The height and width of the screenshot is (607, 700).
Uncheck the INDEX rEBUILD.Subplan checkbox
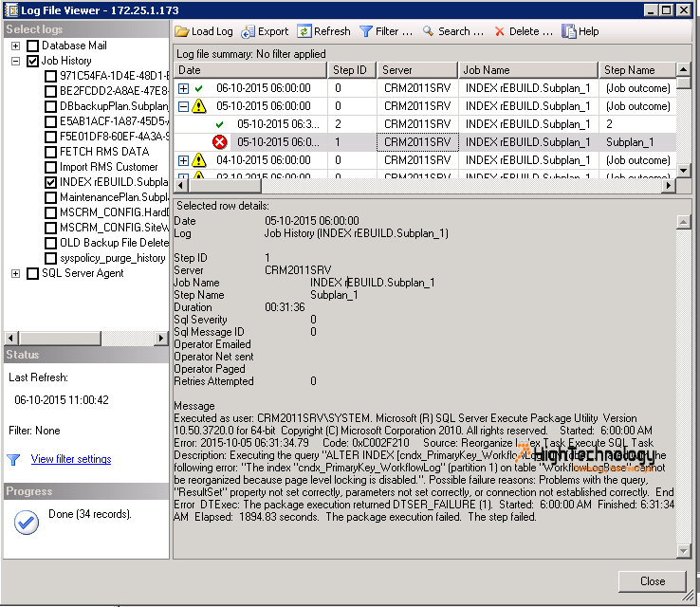pos(51,182)
